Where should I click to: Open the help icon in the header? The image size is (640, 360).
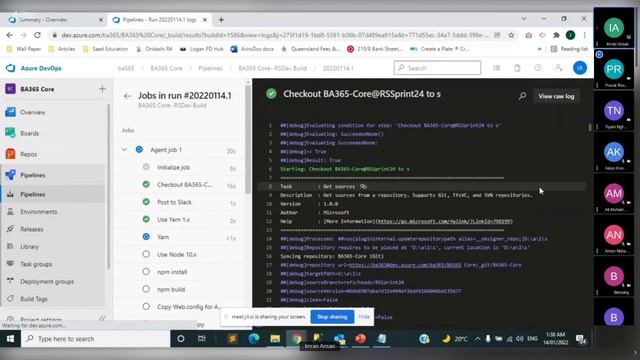coord(538,68)
